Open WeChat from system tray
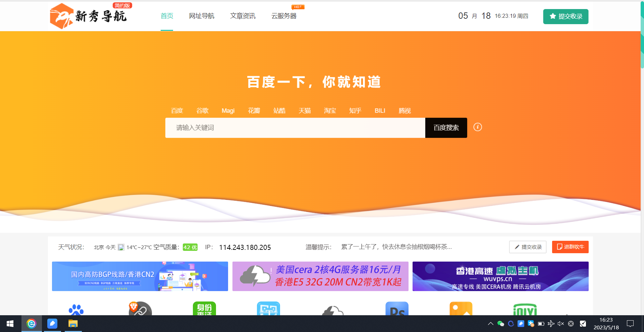The image size is (644, 332). (501, 324)
